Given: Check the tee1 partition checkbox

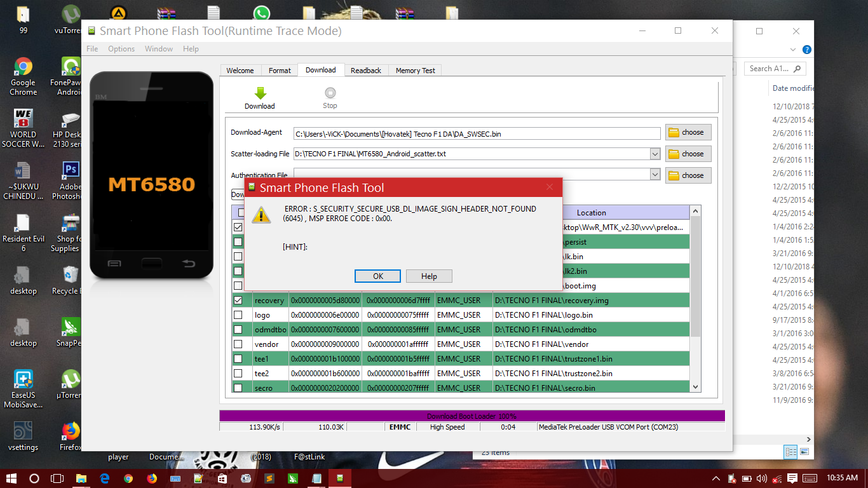Looking at the screenshot, I should point(238,358).
